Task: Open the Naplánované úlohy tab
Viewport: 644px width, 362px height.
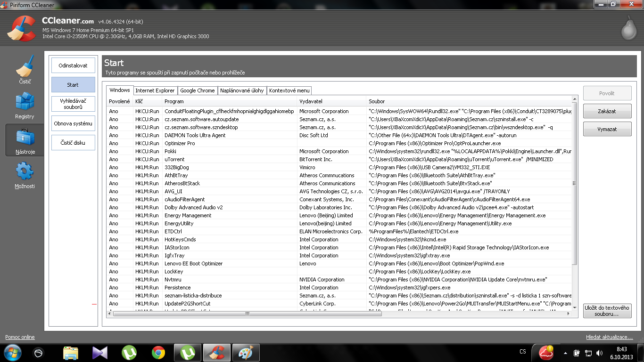Action: coord(242,90)
